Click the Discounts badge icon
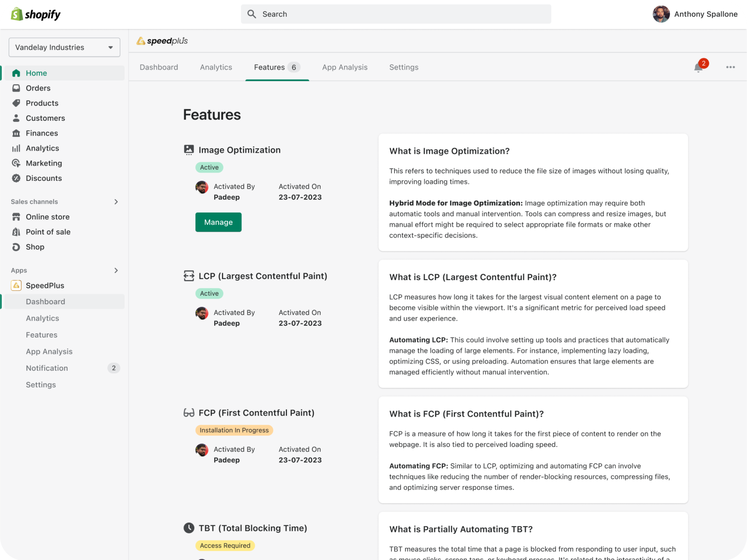Viewport: 747px width, 560px height. (16, 178)
